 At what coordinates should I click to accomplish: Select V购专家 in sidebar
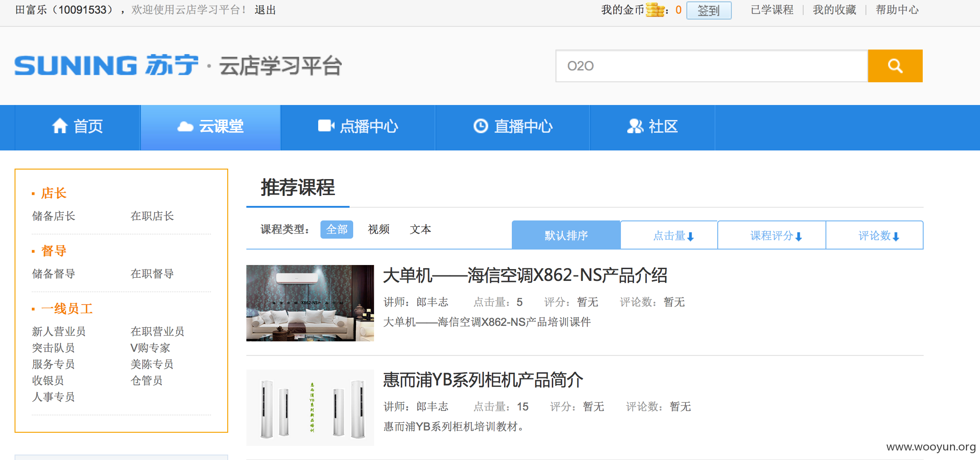150,348
